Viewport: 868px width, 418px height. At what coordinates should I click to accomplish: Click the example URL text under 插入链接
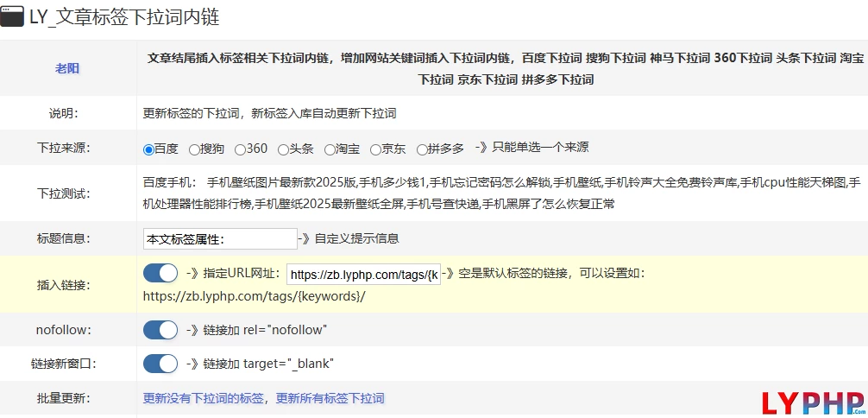(254, 296)
